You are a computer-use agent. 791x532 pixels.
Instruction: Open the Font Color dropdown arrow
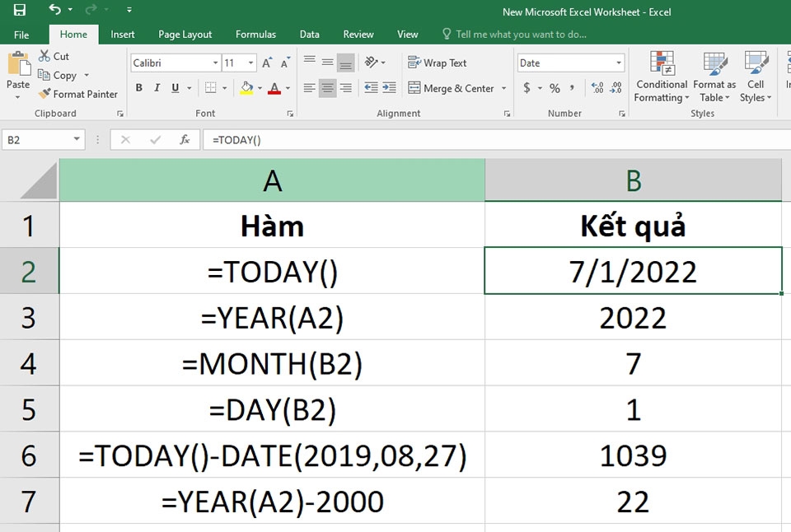288,88
